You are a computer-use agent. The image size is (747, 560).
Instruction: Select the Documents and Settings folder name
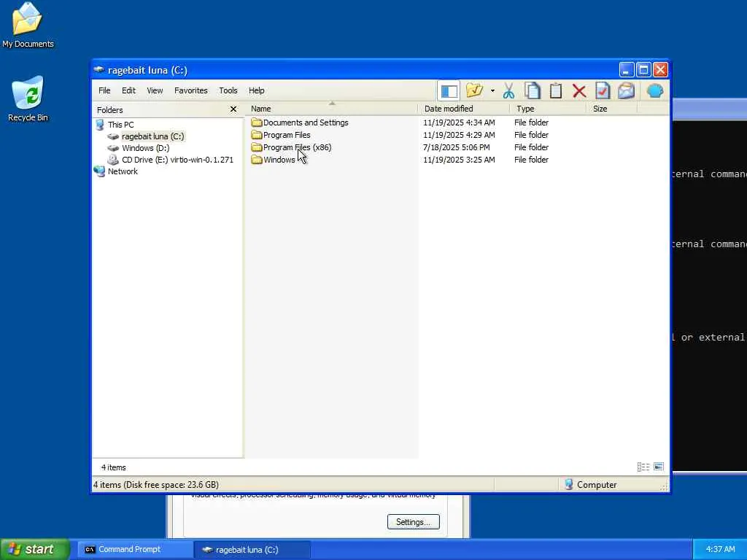pyautogui.click(x=306, y=122)
